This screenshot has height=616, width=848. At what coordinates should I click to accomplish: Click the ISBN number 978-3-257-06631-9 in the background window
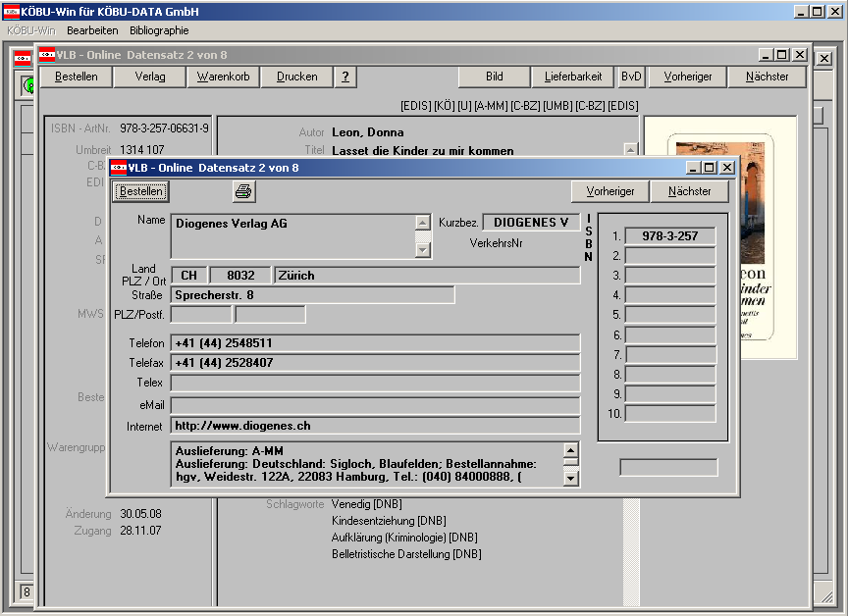[x=165, y=128]
